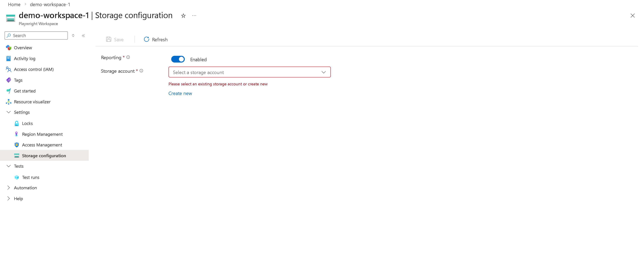Click the Enabled label text

[198, 60]
